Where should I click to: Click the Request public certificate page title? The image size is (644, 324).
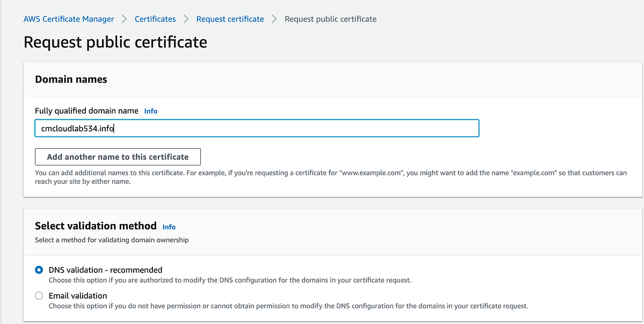(x=115, y=42)
